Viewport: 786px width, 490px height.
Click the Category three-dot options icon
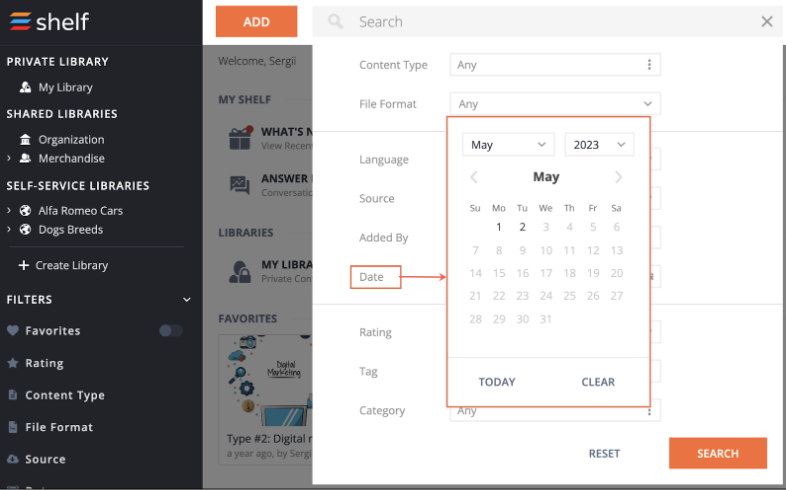point(649,411)
